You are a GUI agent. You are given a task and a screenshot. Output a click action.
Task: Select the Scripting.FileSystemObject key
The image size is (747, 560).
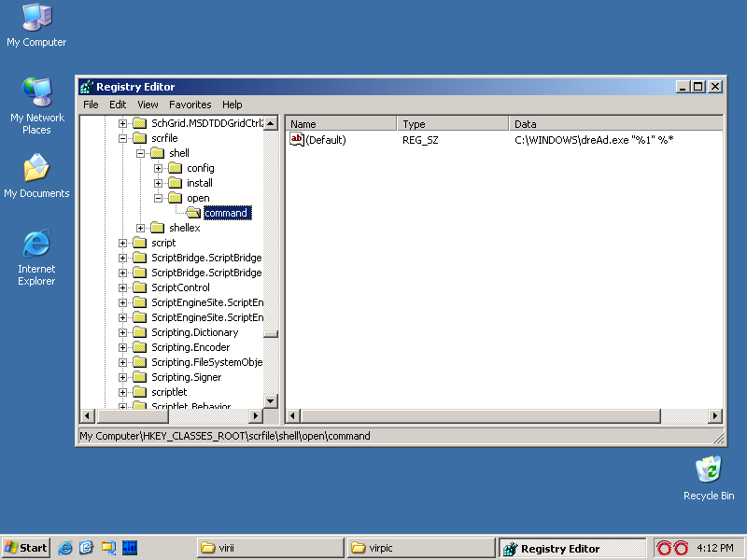(x=206, y=362)
